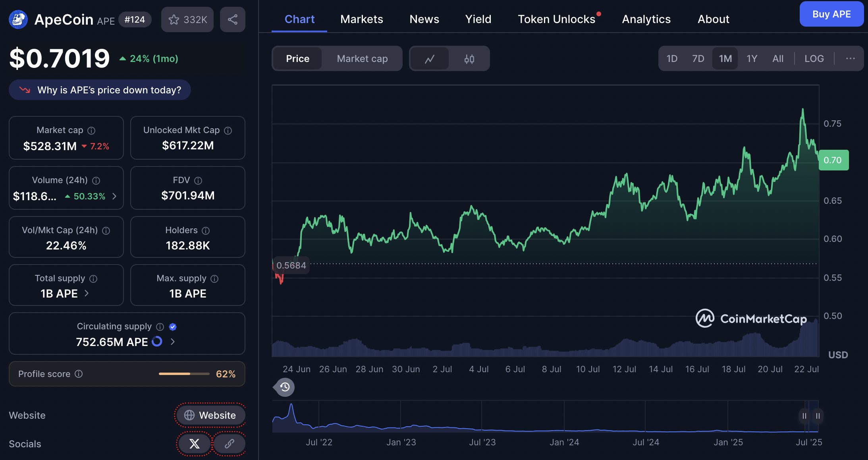Screen dimensions: 868x460
Task: Click the Total supply info icon
Action: tap(93, 278)
